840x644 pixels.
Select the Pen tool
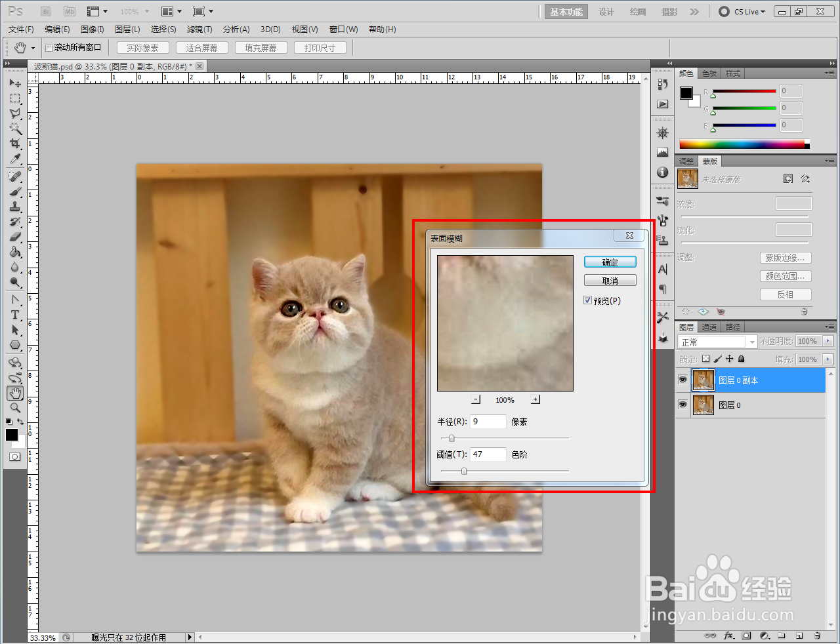[15, 300]
